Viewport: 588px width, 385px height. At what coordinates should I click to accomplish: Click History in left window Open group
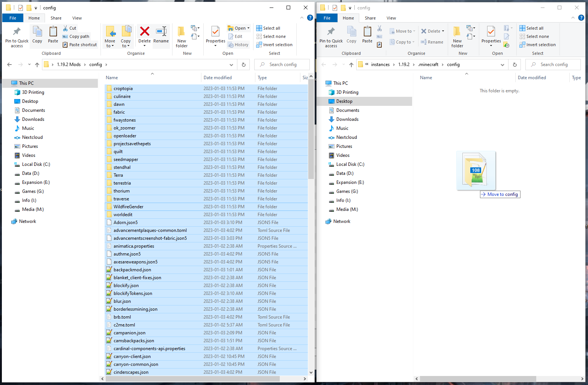tap(238, 45)
